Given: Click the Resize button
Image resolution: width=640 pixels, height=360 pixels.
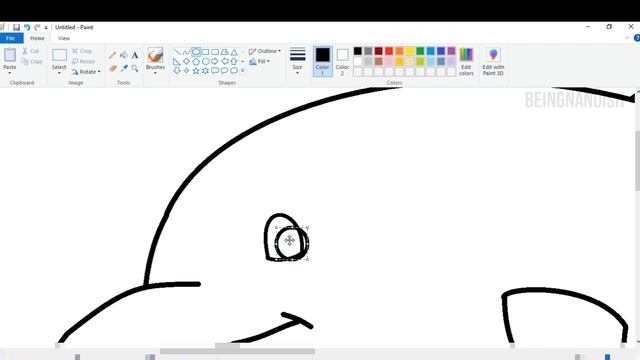Looking at the screenshot, I should [x=84, y=61].
